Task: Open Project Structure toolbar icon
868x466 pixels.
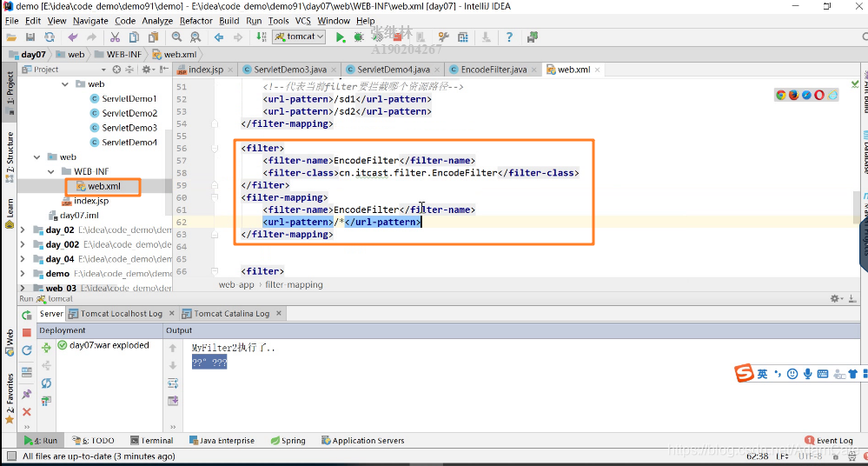Action: pos(463,37)
